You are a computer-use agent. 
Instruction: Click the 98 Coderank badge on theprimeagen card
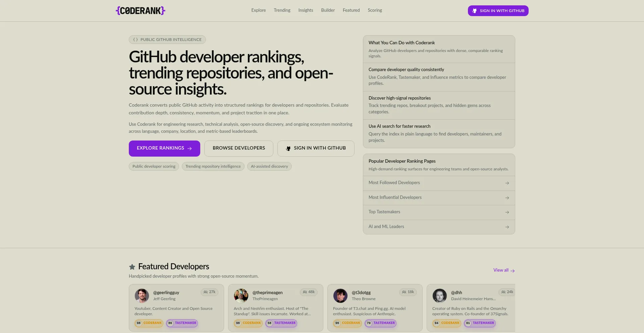[x=248, y=323]
